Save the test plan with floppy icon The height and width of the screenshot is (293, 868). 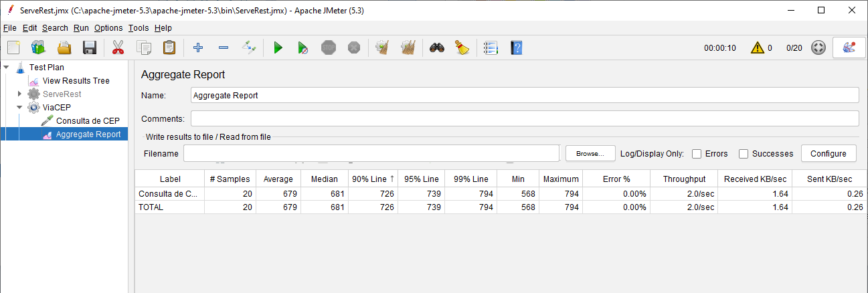point(90,47)
